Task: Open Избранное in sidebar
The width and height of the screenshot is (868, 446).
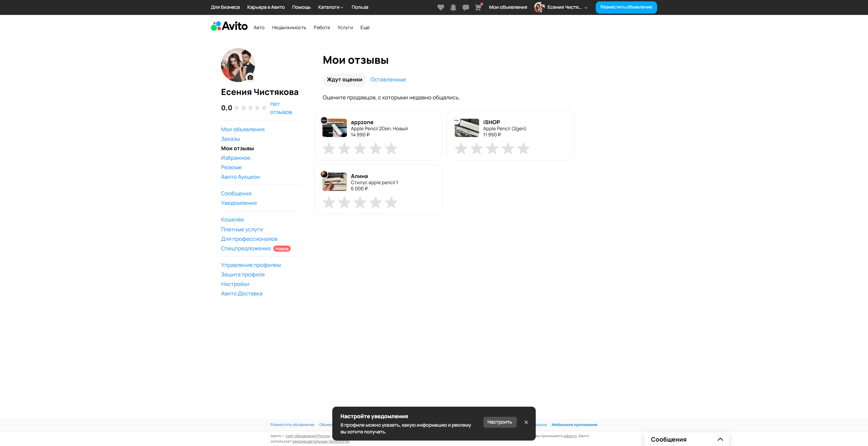Action: [x=236, y=158]
